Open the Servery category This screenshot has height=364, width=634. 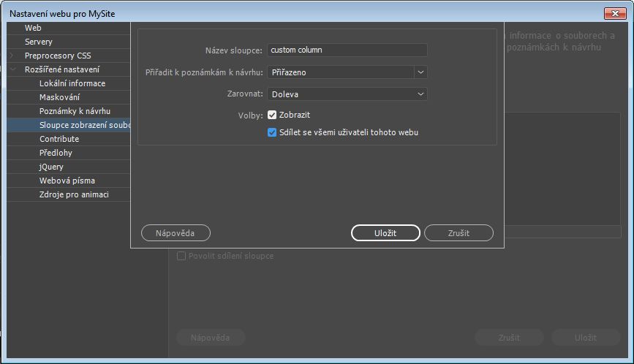tap(68, 42)
